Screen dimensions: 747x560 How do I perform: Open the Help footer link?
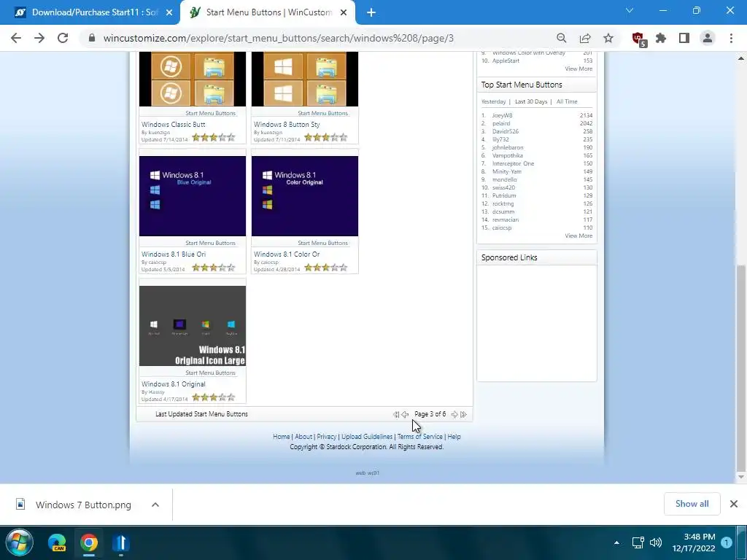click(x=454, y=437)
